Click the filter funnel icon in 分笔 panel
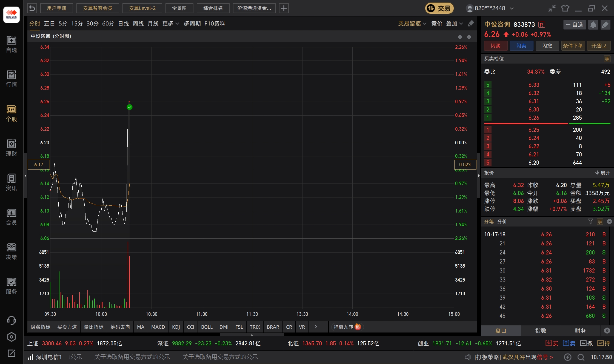The height and width of the screenshot is (364, 614). [x=590, y=221]
